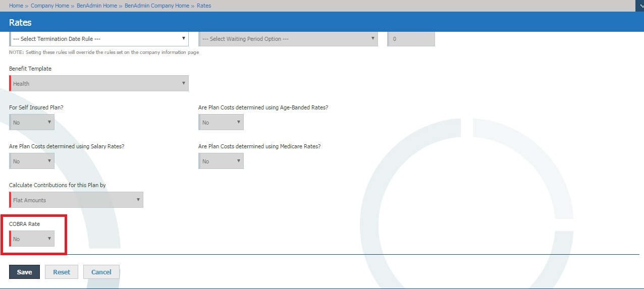Click the Rates page title header
The width and height of the screenshot is (644, 289).
click(20, 23)
